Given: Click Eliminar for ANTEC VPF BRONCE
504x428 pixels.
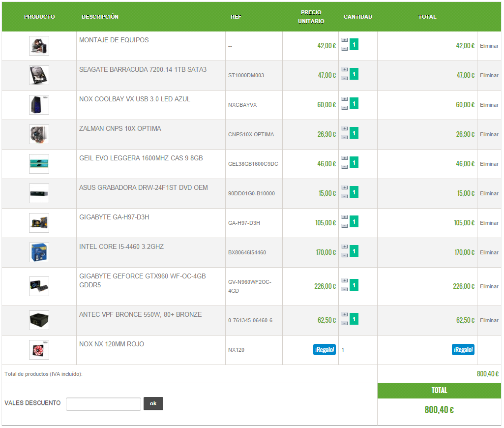Looking at the screenshot, I should tap(489, 321).
